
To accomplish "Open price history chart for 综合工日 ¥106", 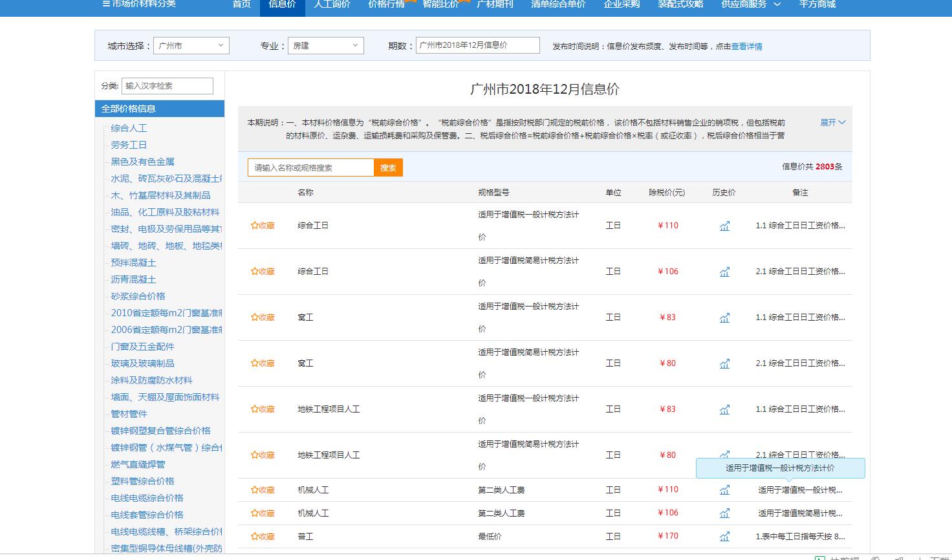I will tap(724, 272).
